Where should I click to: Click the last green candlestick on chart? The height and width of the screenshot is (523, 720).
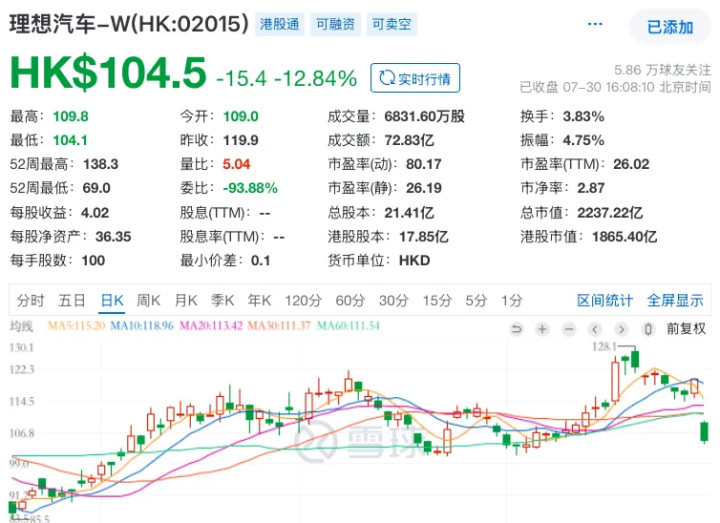704,432
